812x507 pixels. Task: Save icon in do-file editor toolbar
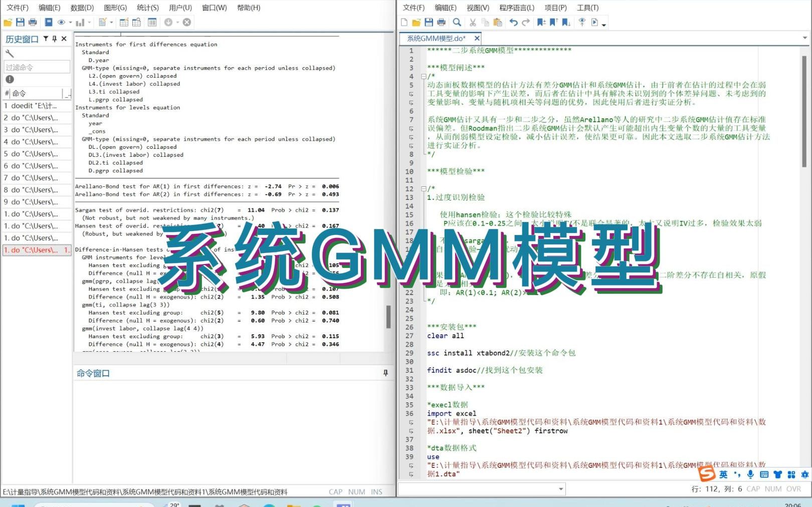(x=429, y=22)
